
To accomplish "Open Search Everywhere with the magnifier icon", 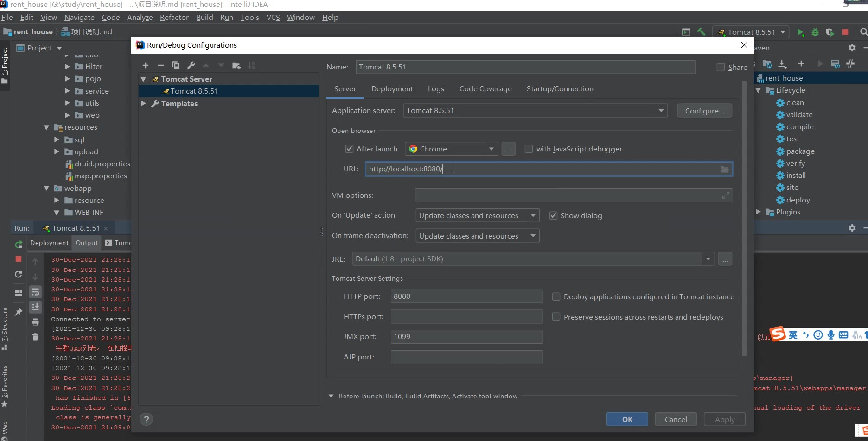I will [863, 32].
